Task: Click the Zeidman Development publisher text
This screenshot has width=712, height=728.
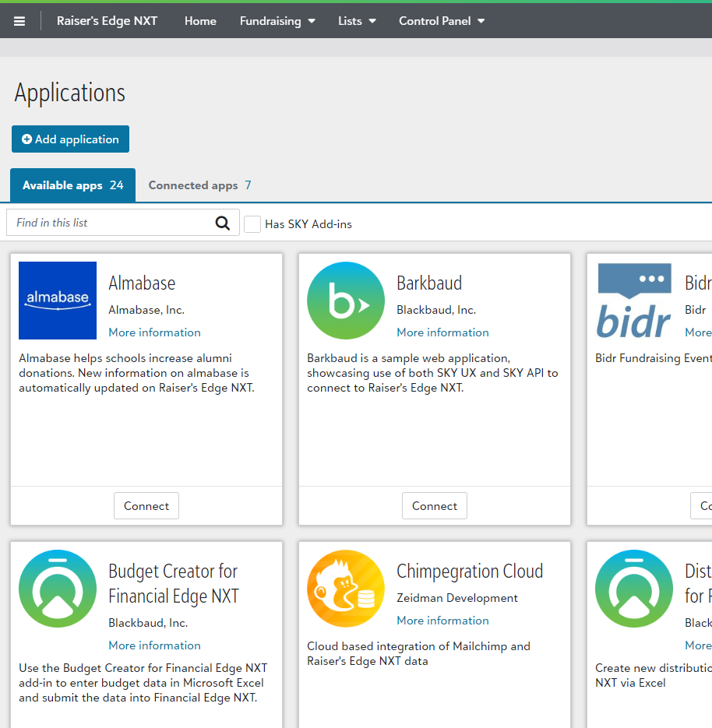Action: click(457, 598)
